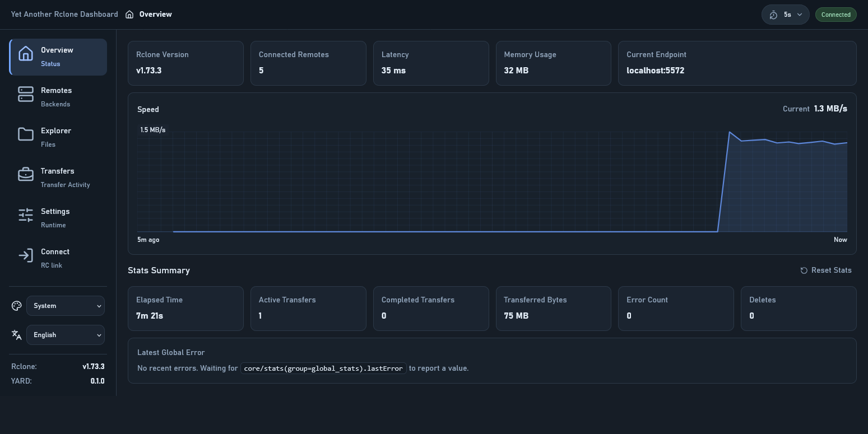The width and height of the screenshot is (868, 434).
Task: Click the Remotes server icon
Action: [26, 94]
